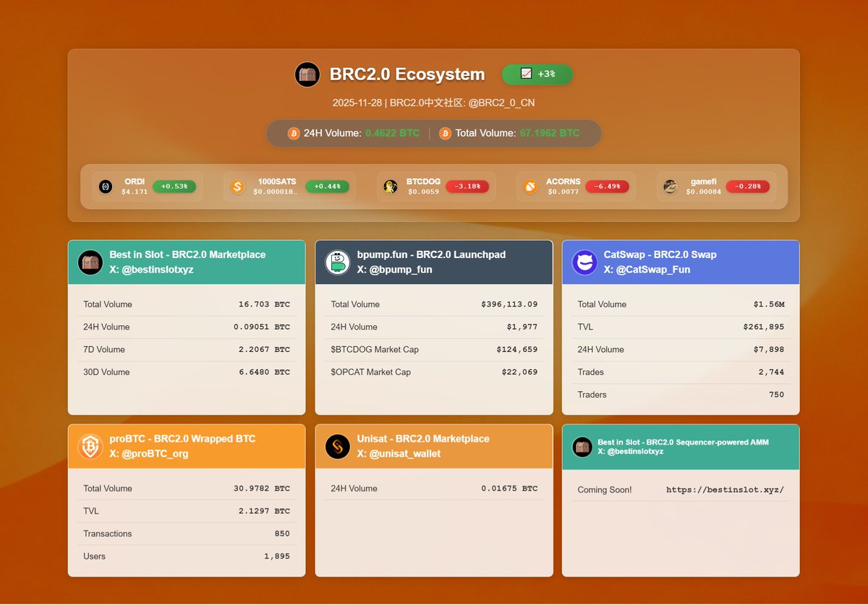Image resolution: width=868 pixels, height=605 pixels.
Task: Click X: @CatSwap_Fun handle
Action: [647, 270]
